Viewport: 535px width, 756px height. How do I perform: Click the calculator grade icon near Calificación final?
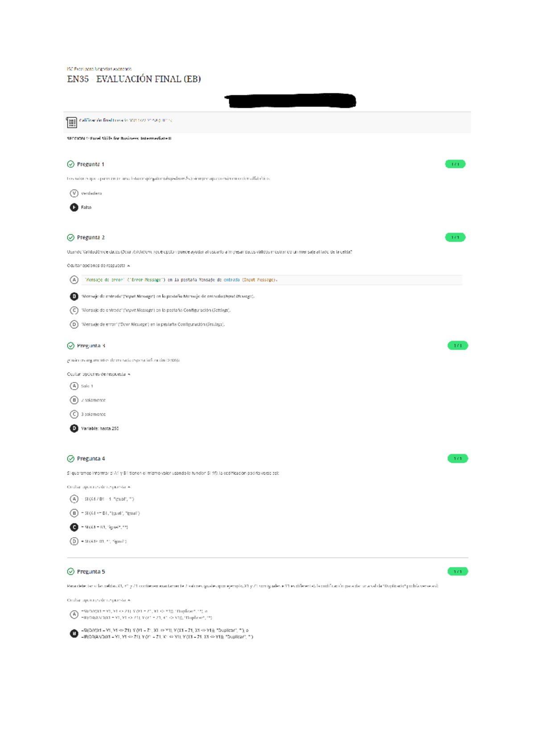tap(71, 122)
